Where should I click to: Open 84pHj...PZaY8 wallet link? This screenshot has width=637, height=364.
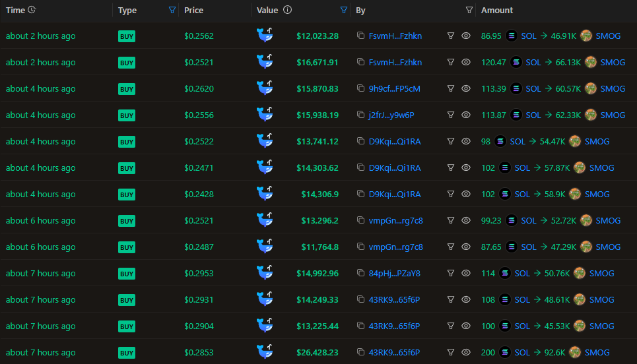point(394,274)
